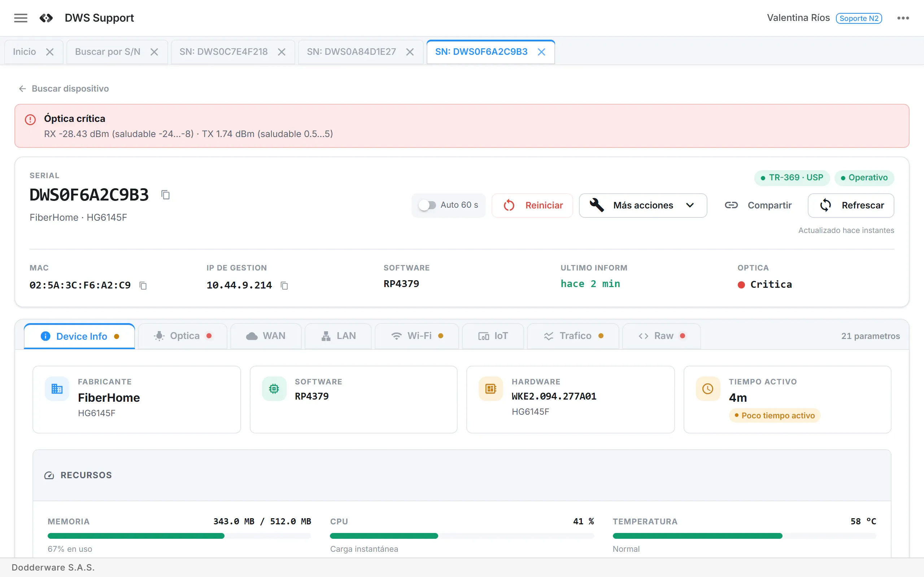Toggle Auto 60 s refresh switch

427,205
